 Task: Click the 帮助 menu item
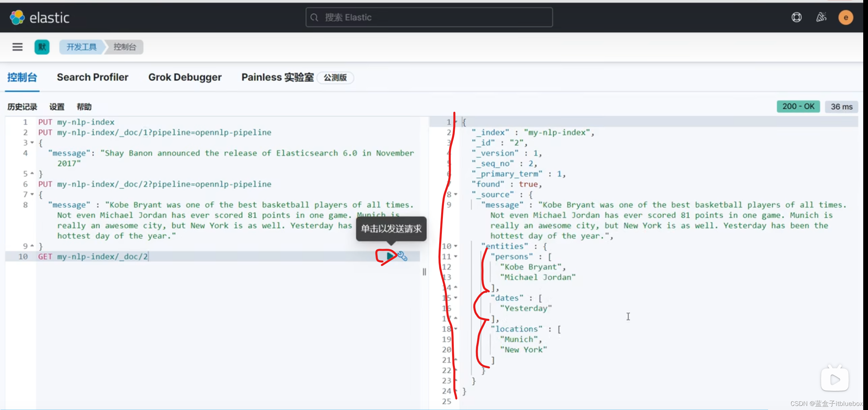pos(84,106)
